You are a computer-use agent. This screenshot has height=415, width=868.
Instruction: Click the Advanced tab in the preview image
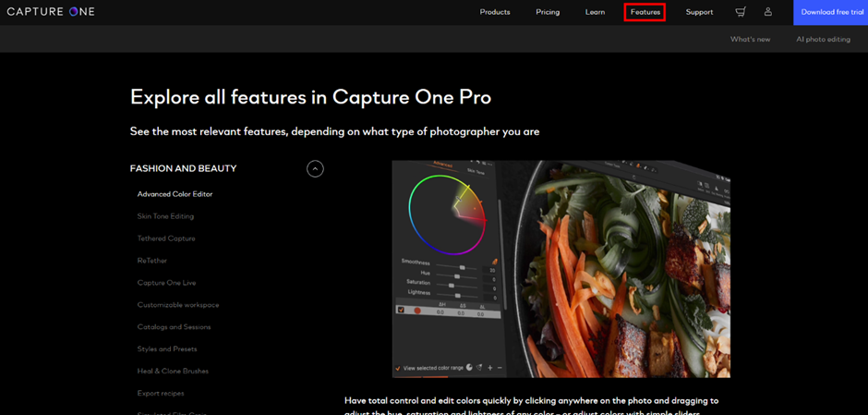(x=442, y=165)
